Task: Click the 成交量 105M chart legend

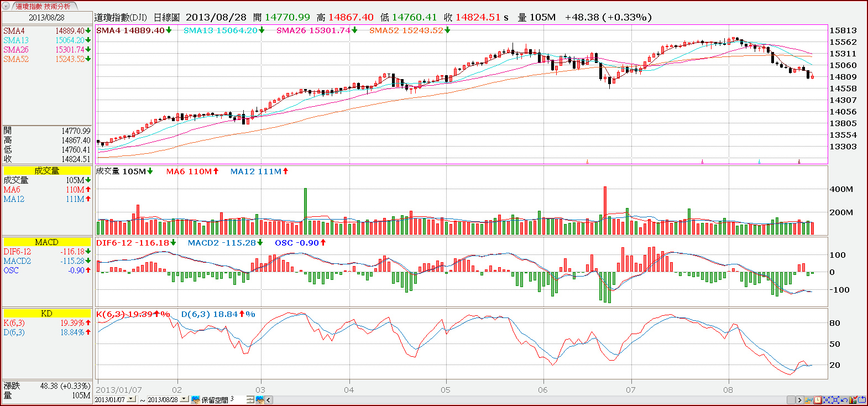Action: (124, 171)
